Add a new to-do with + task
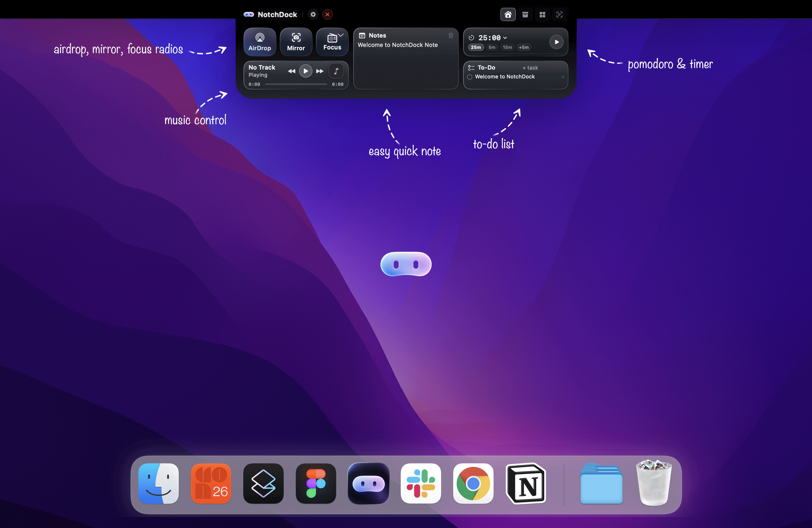The image size is (812, 528). coord(530,68)
